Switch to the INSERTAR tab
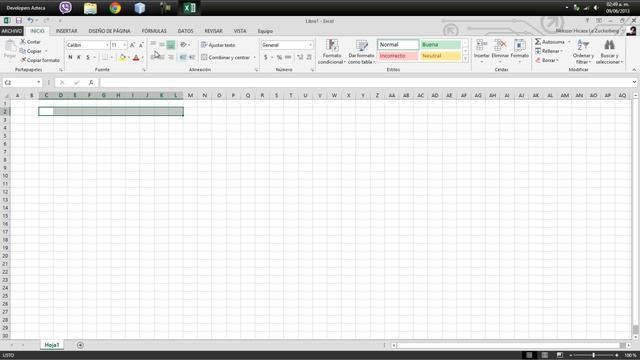 (67, 31)
